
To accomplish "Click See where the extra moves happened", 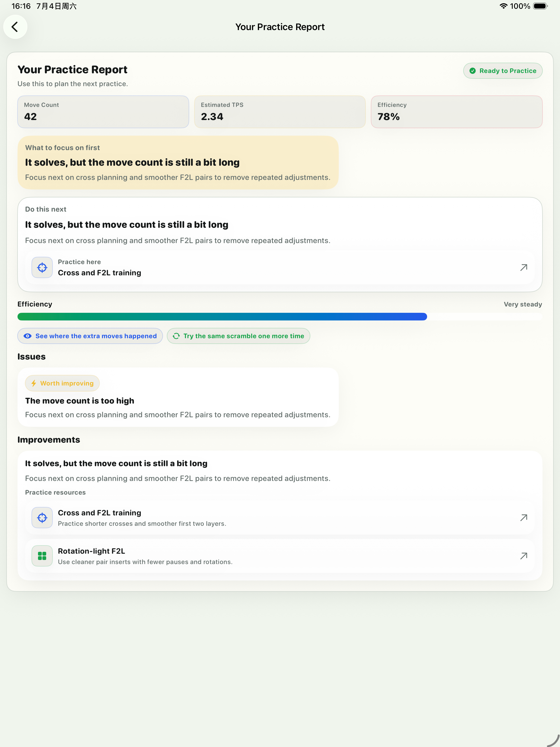I will coord(90,336).
